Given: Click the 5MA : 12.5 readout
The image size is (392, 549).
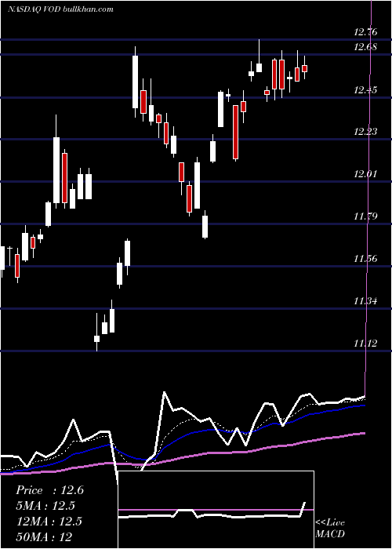Looking at the screenshot, I should pos(45,506).
